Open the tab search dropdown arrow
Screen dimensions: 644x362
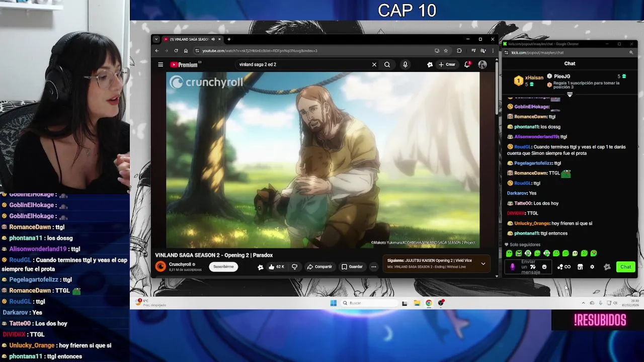(156, 39)
